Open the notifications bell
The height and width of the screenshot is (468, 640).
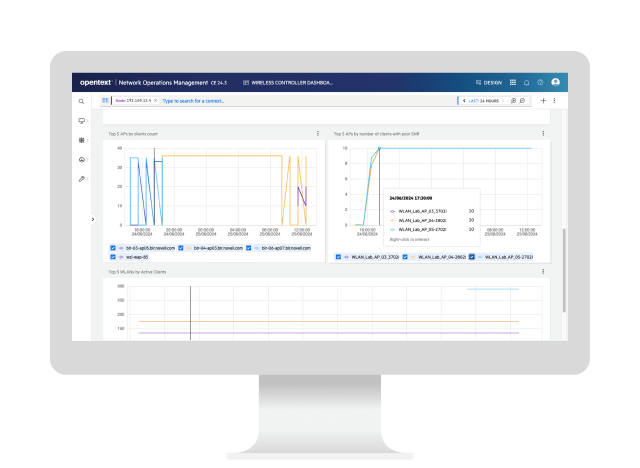point(527,82)
